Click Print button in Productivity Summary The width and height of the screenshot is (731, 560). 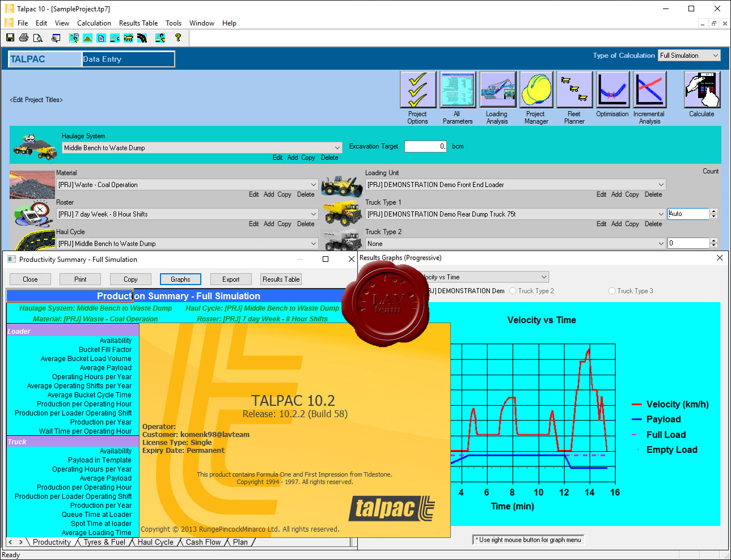pyautogui.click(x=81, y=279)
